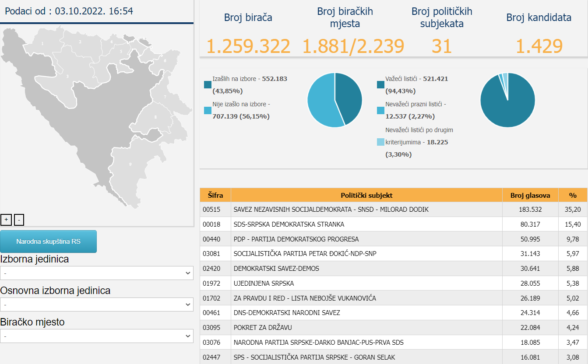The height and width of the screenshot is (364, 588).
Task: Click percentage 35,20
Action: pyautogui.click(x=573, y=210)
